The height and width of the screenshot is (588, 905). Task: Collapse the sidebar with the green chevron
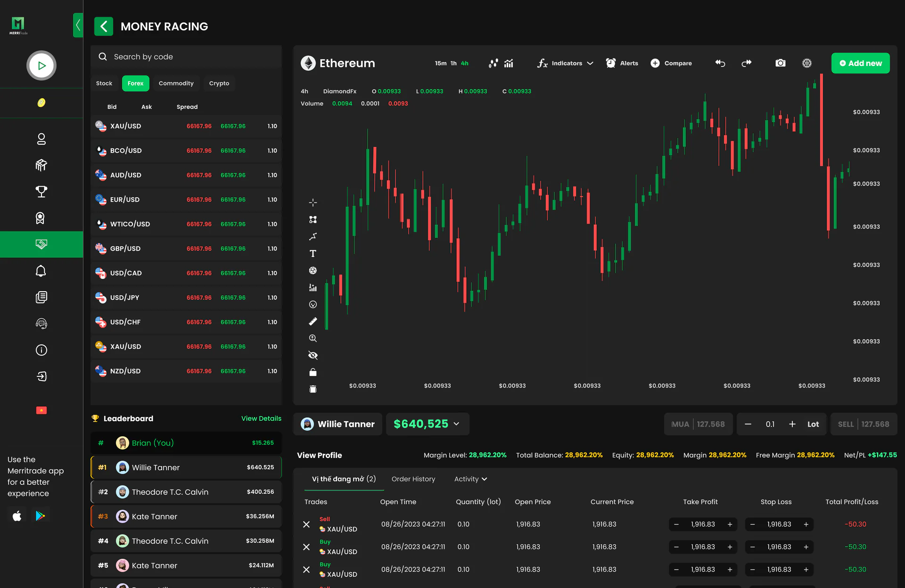tap(78, 25)
